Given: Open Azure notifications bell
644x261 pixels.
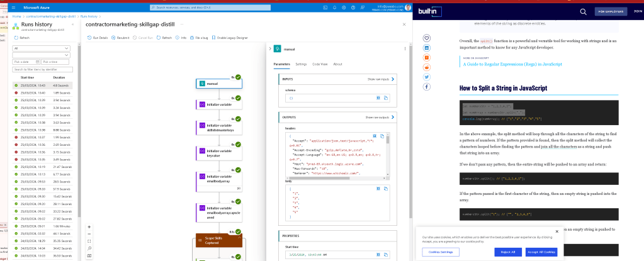Looking at the screenshot, I should pos(335,8).
